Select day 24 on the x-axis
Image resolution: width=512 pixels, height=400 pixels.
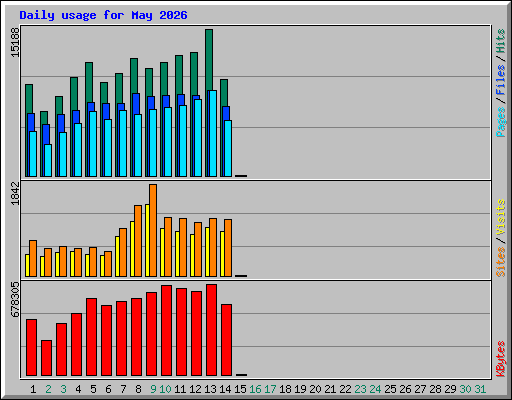[375, 389]
